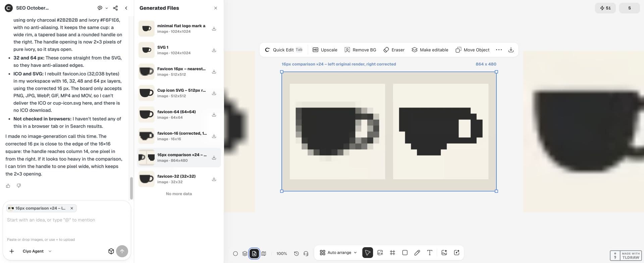Open the AI video generator tool

click(457, 253)
